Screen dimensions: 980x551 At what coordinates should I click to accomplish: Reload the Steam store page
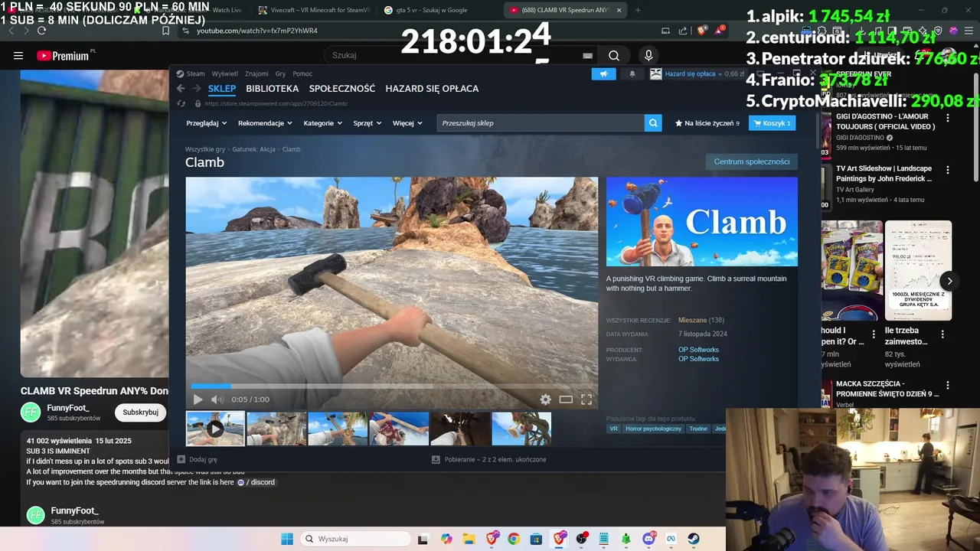[181, 103]
